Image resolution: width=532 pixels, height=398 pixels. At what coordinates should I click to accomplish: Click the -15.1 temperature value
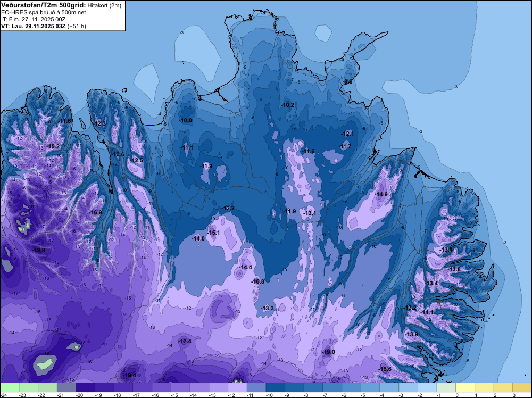tap(213, 233)
